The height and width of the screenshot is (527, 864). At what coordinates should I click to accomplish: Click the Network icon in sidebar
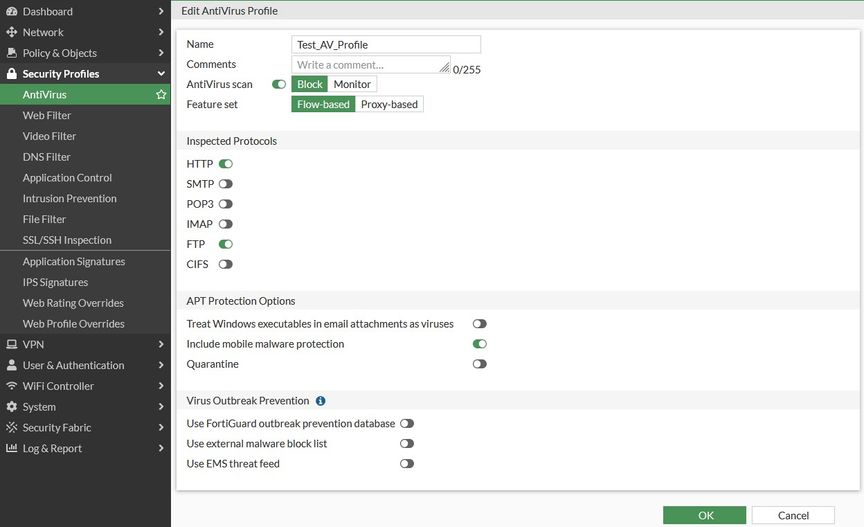tap(12, 32)
